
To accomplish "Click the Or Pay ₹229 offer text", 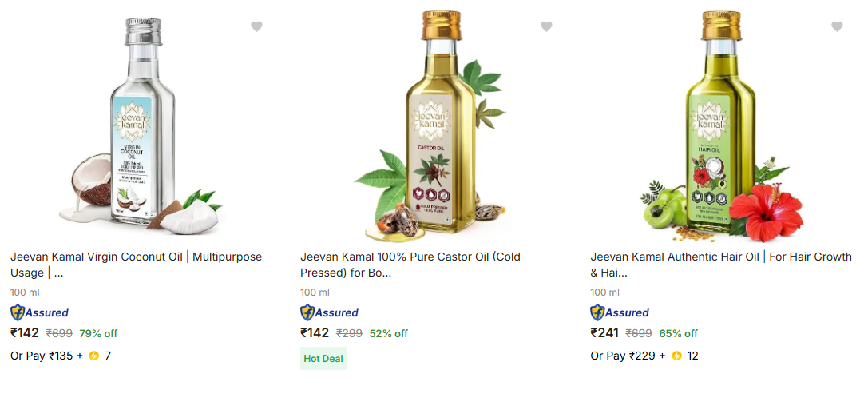I will click(622, 356).
